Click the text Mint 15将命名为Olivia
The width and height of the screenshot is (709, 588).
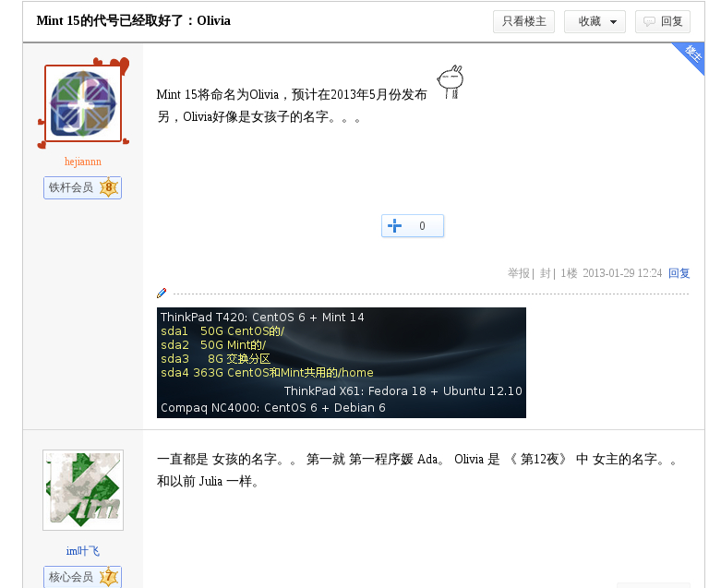pos(218,94)
